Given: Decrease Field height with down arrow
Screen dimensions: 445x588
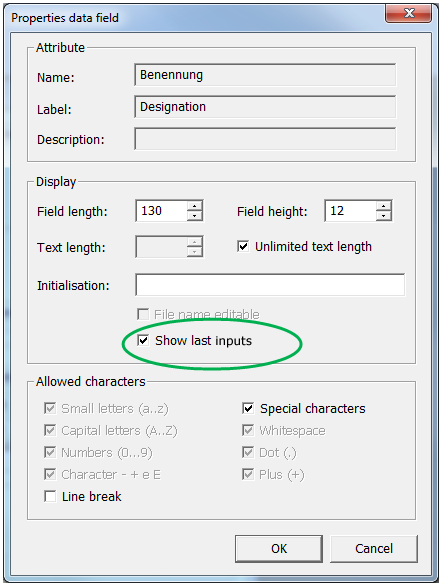Looking at the screenshot, I should 383,216.
